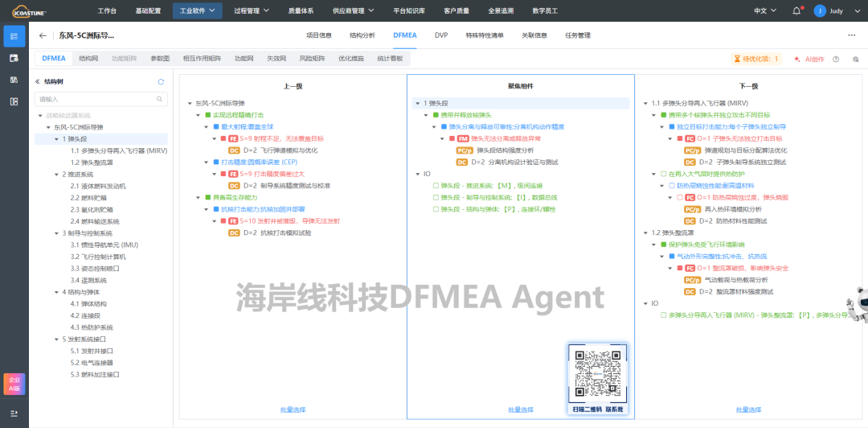Check box for 防热层烧蚀性能:耐高温材料

click(671, 185)
